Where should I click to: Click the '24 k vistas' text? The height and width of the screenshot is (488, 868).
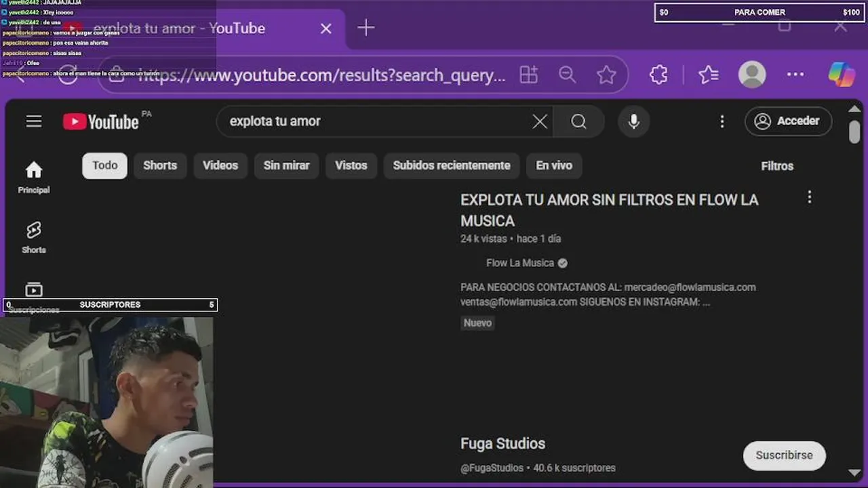click(484, 239)
